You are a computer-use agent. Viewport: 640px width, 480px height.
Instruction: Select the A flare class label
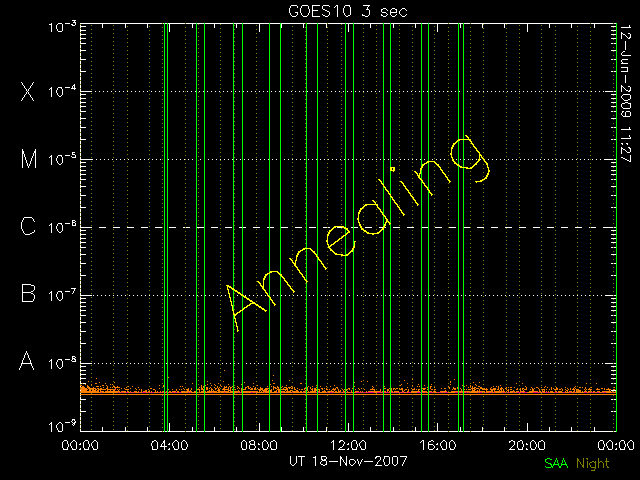click(x=27, y=361)
